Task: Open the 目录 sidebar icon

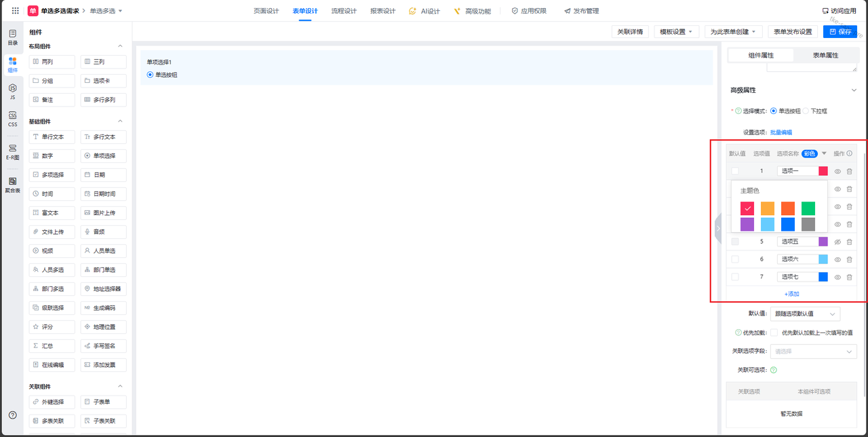Action: [12, 37]
